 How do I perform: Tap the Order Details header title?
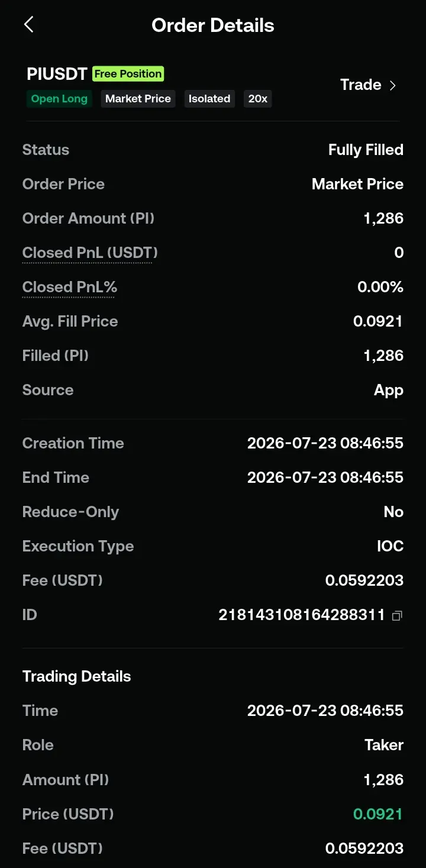(213, 25)
